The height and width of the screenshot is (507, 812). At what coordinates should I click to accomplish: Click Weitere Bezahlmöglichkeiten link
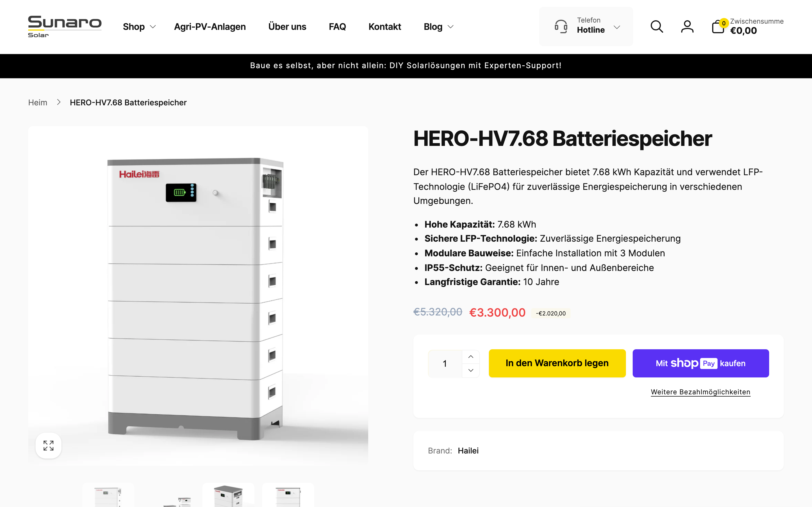click(700, 392)
